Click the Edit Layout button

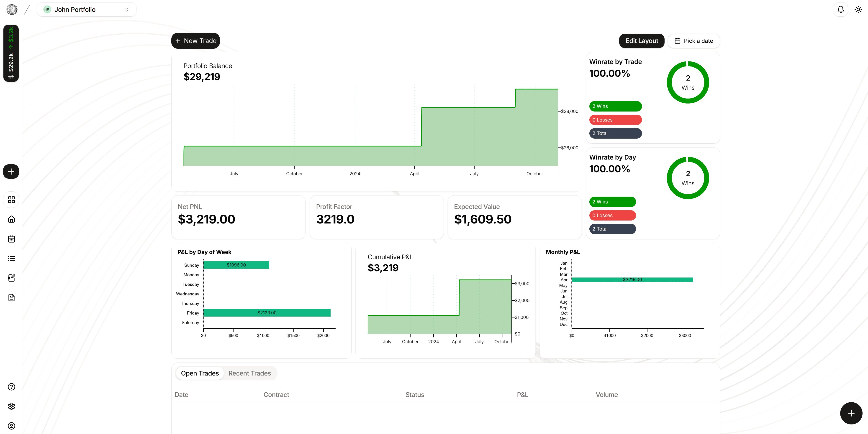[x=642, y=41]
